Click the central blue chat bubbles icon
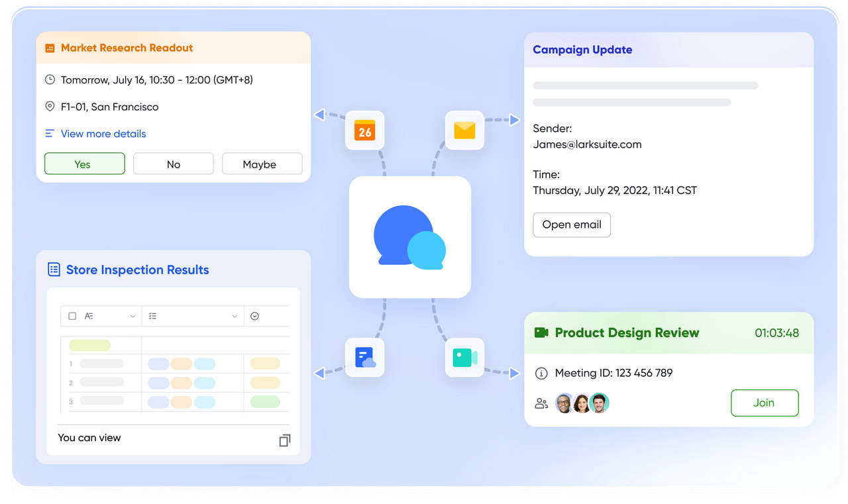 click(x=409, y=237)
